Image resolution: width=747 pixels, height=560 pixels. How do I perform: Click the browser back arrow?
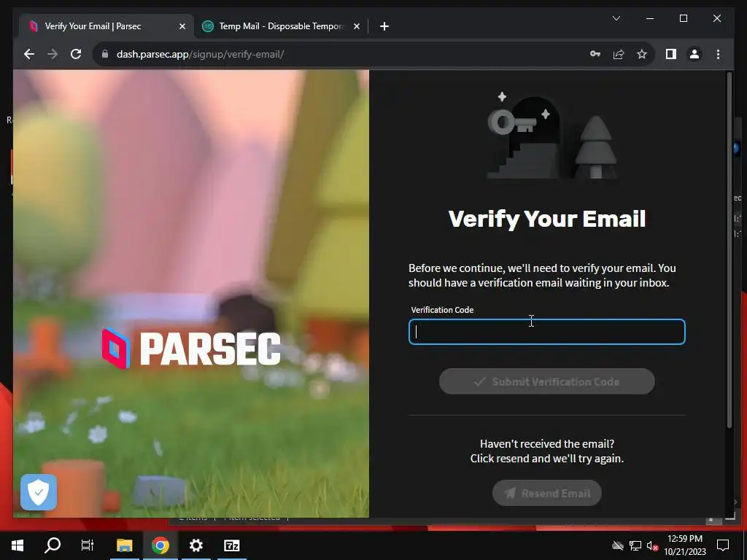pyautogui.click(x=29, y=54)
